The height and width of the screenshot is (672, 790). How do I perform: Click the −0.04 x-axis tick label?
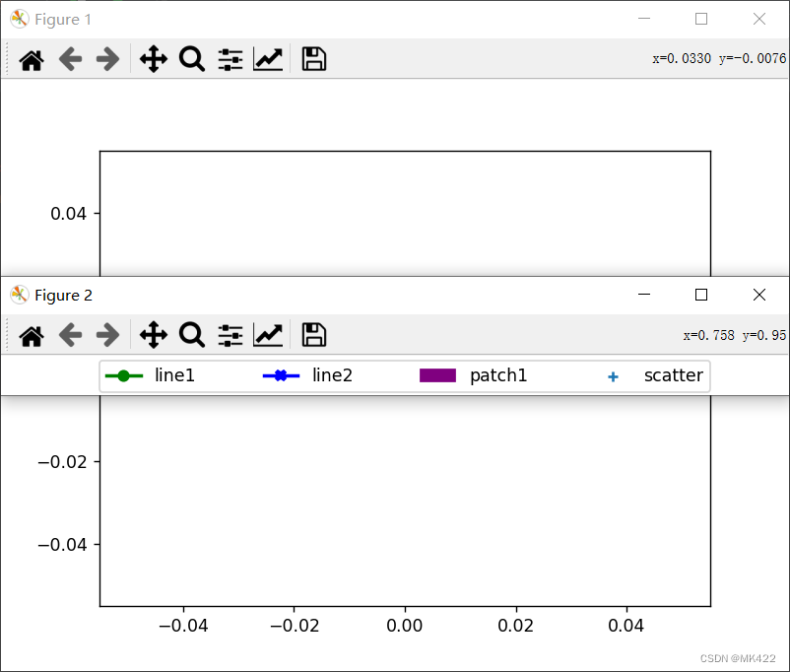coord(183,626)
